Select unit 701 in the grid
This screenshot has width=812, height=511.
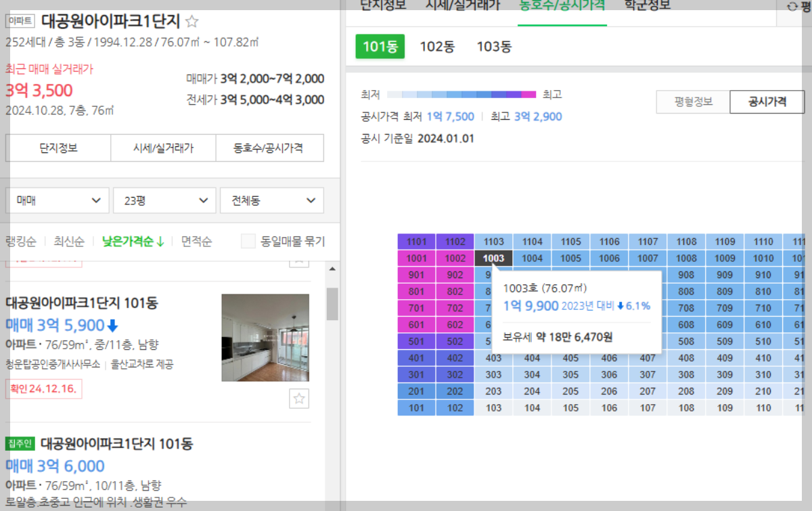tap(417, 308)
